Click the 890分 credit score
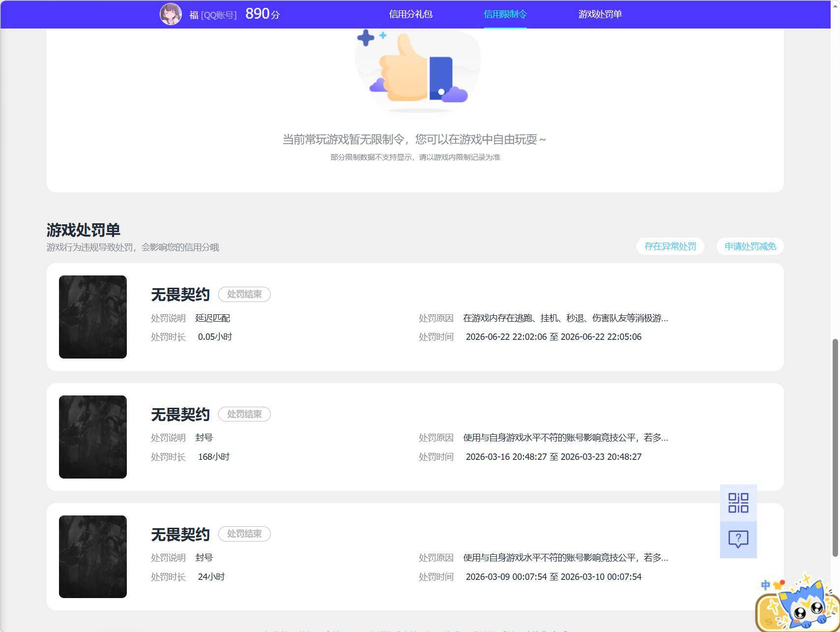The image size is (840, 632). point(262,14)
